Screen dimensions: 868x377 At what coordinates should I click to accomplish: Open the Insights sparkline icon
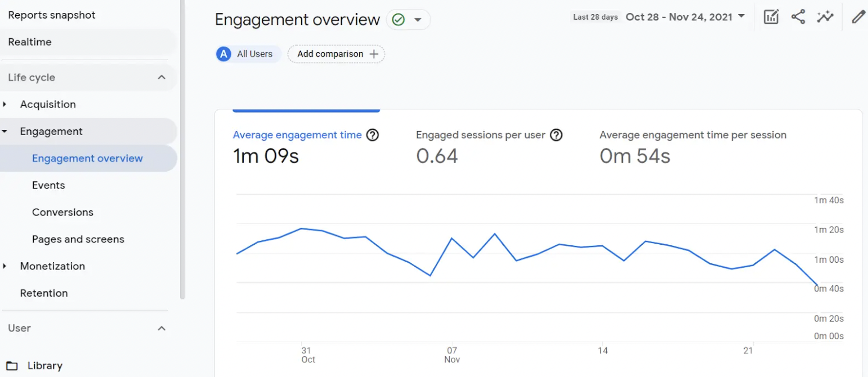(x=825, y=17)
